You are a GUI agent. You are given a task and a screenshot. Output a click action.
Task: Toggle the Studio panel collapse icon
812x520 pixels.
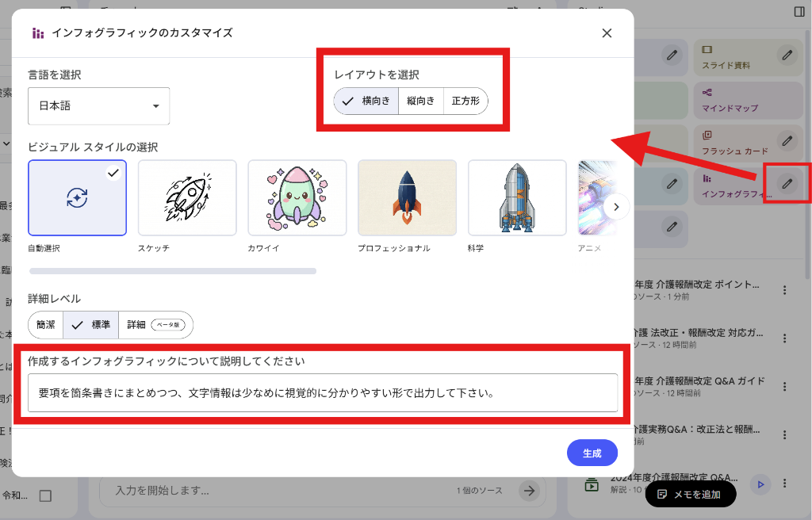tap(799, 12)
